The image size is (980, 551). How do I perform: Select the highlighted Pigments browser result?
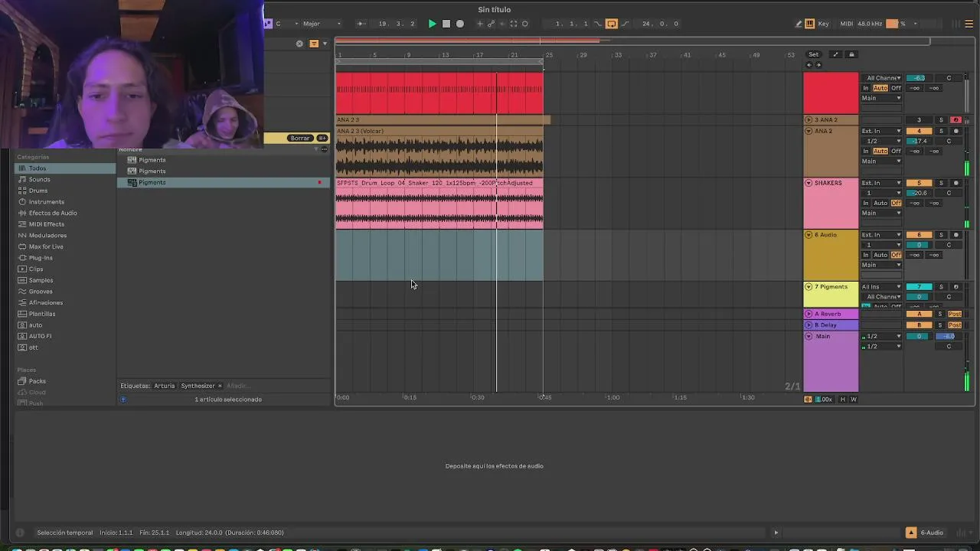pyautogui.click(x=224, y=182)
